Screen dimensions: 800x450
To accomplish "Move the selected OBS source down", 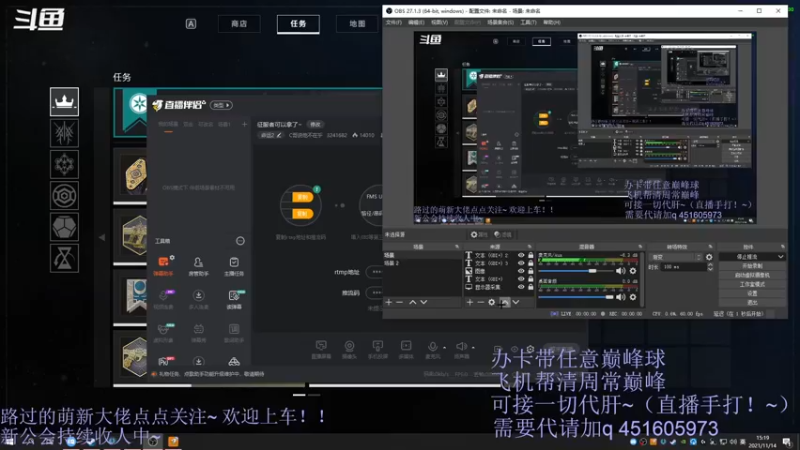I will pyautogui.click(x=516, y=303).
